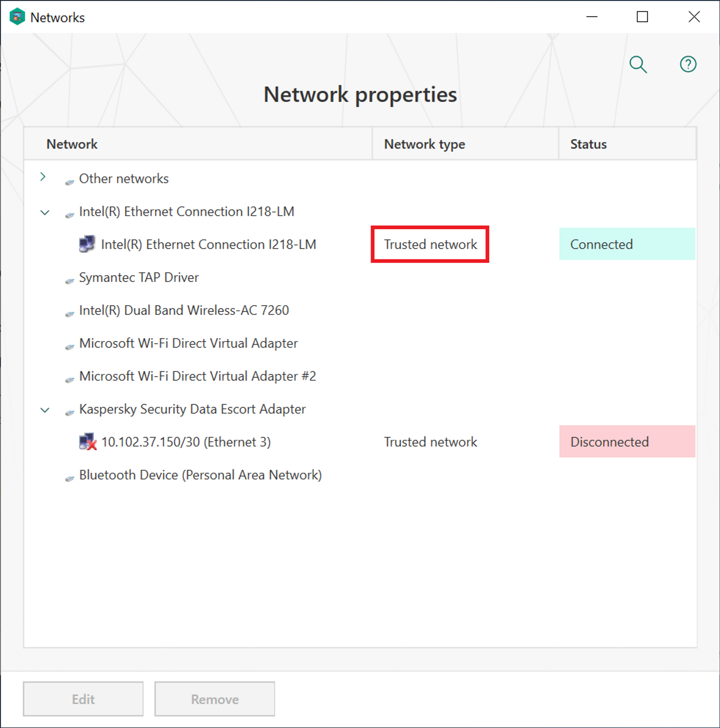Click the highlighted Trusted network type cell
This screenshot has height=728, width=720.
[430, 245]
